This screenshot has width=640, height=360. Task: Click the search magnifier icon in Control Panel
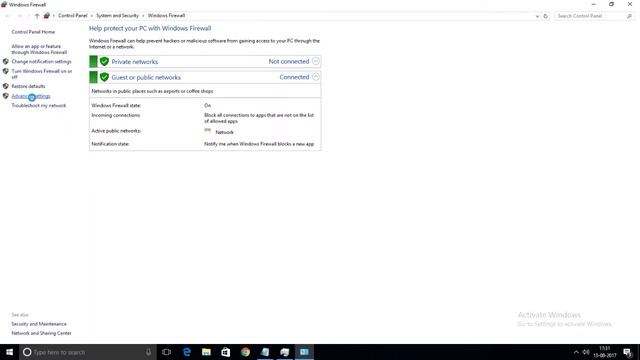pyautogui.click(x=629, y=16)
